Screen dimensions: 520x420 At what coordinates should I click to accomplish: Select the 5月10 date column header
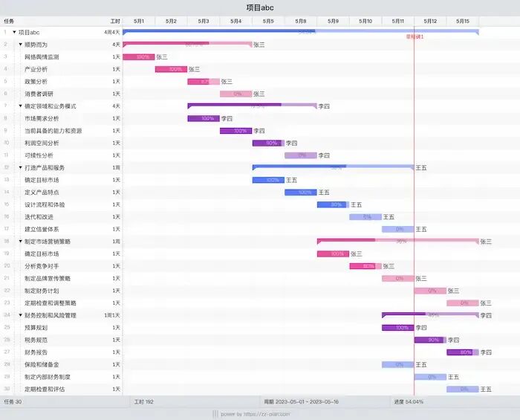pyautogui.click(x=365, y=22)
